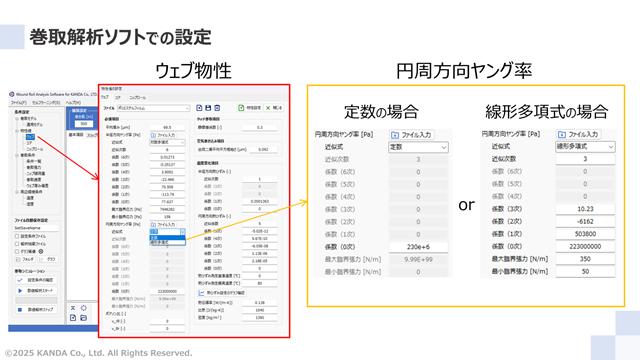Click the 設定条件の確認 checkmark button
Screen dimensions: 640x360
click(x=36, y=280)
